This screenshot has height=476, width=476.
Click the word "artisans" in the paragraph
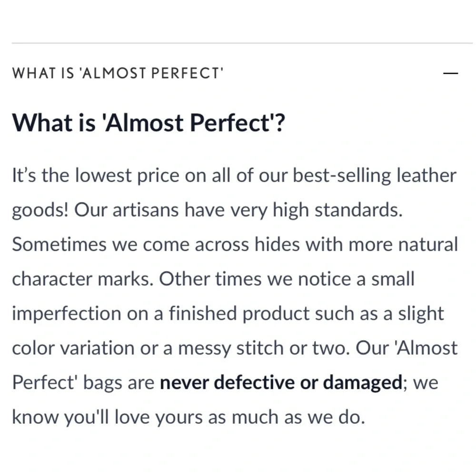[x=145, y=210]
